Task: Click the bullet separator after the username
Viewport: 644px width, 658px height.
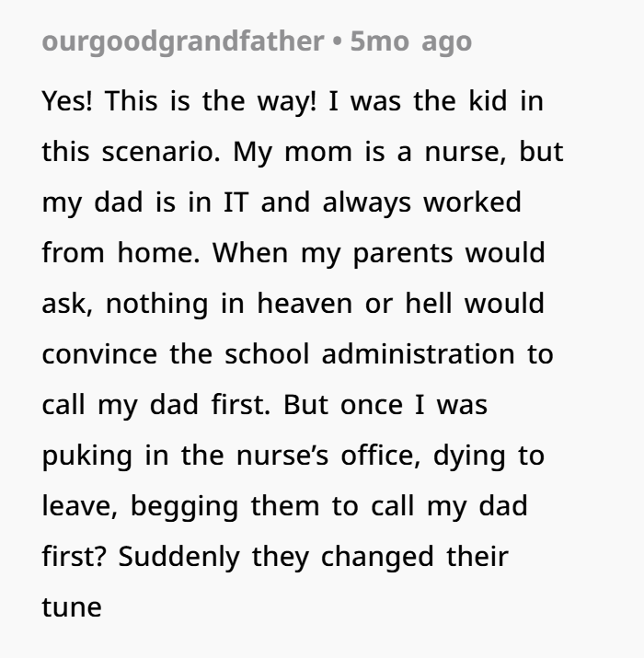Action: pos(337,42)
